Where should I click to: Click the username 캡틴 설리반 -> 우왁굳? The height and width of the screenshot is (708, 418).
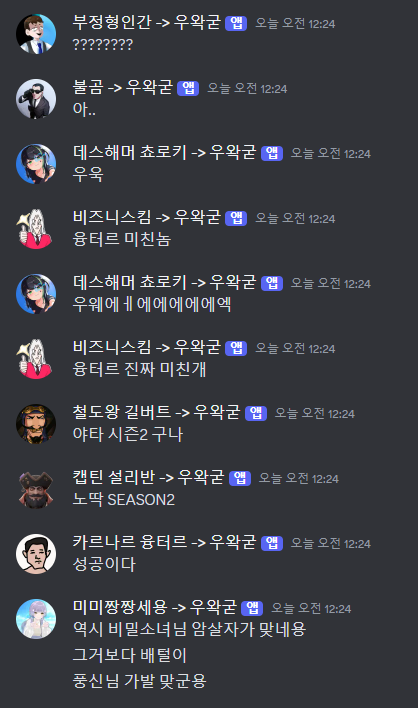tap(148, 477)
